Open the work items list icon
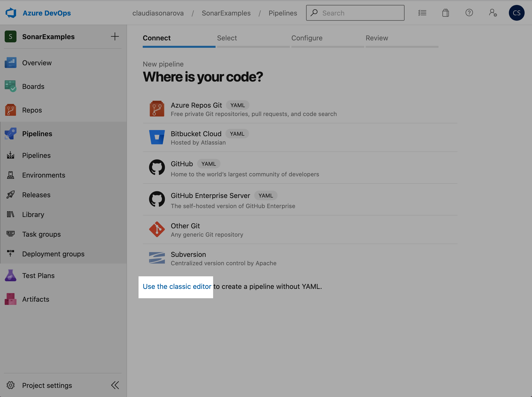This screenshot has width=532, height=397. 422,13
